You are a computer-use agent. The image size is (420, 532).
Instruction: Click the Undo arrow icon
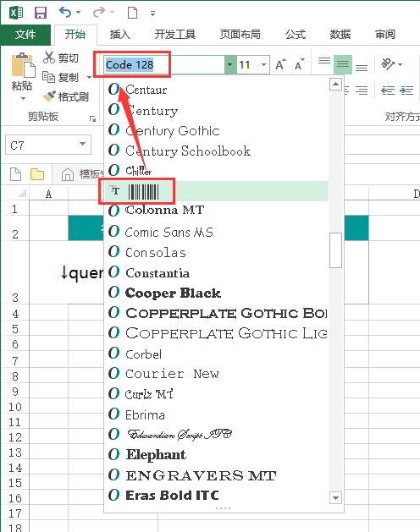(65, 13)
